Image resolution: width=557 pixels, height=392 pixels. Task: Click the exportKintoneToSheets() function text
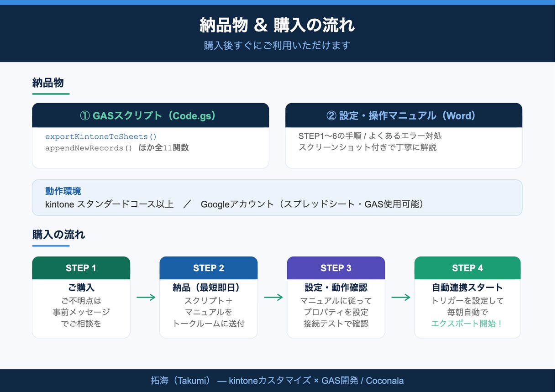(101, 136)
